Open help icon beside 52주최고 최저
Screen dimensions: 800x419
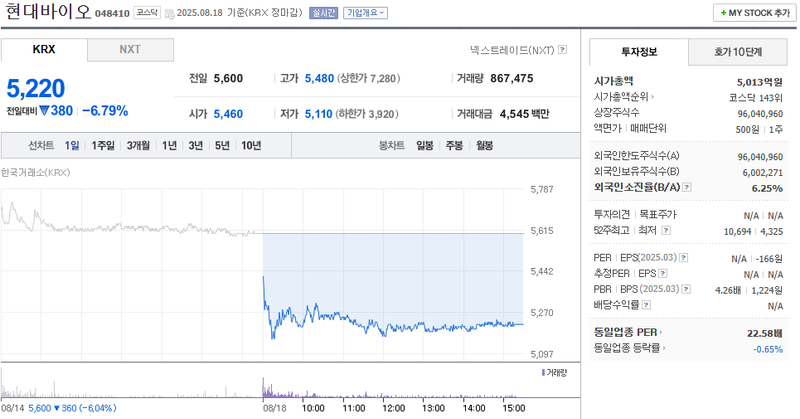(666, 230)
